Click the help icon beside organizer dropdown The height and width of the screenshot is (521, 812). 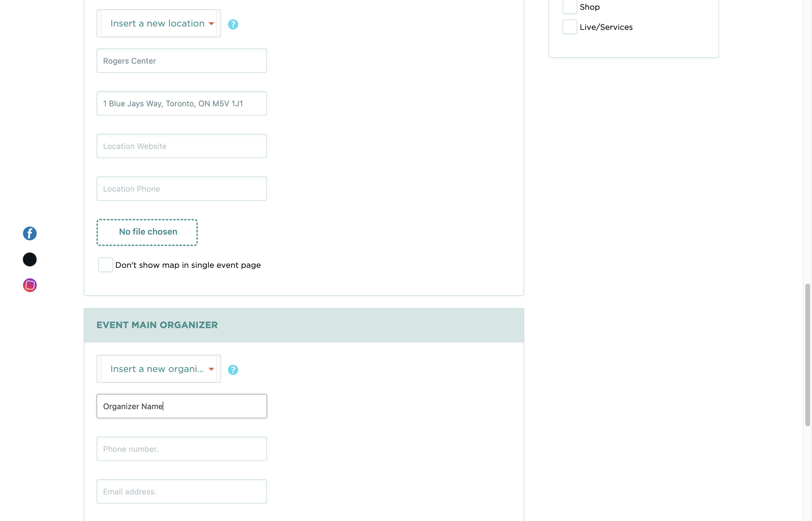coord(233,370)
